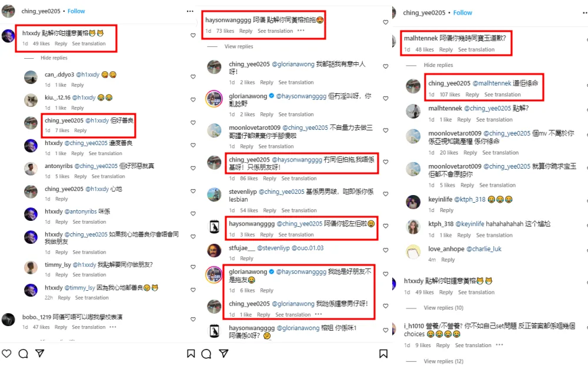The width and height of the screenshot is (588, 366).
Task: Collapse replies under the first h1xxdy comment
Action: click(x=54, y=58)
